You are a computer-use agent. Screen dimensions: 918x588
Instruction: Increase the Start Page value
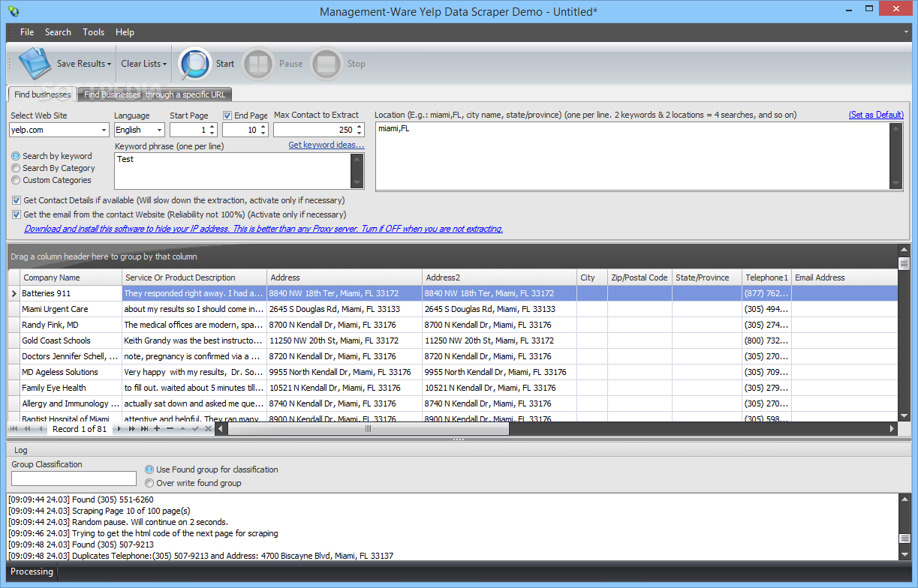(x=213, y=127)
